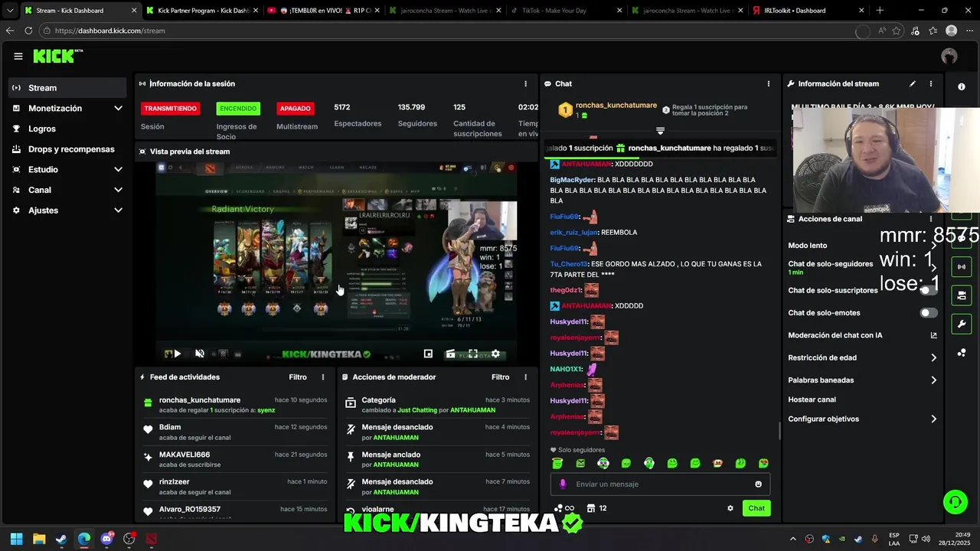Click the info icon in right sidebar
The height and width of the screenshot is (551, 980).
pyautogui.click(x=962, y=86)
